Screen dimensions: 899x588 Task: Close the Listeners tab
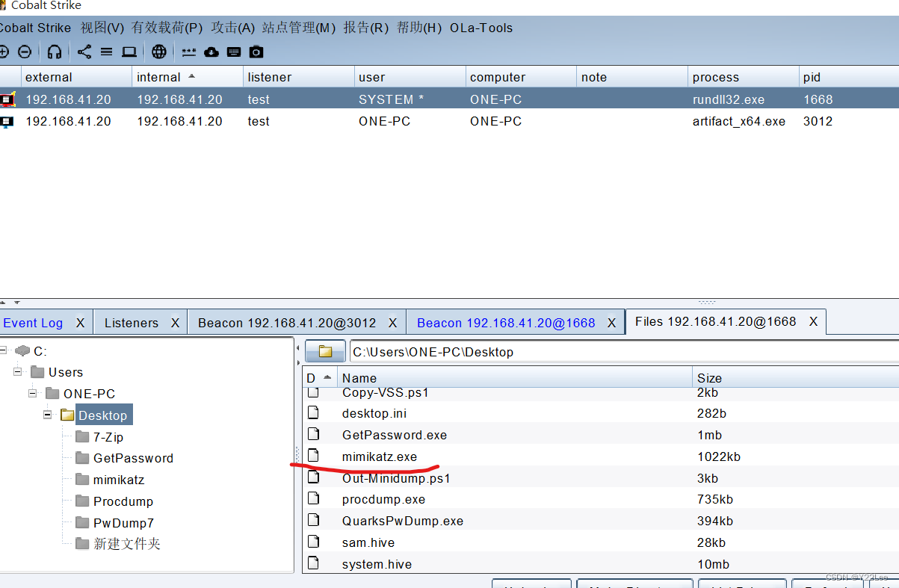[x=175, y=323]
